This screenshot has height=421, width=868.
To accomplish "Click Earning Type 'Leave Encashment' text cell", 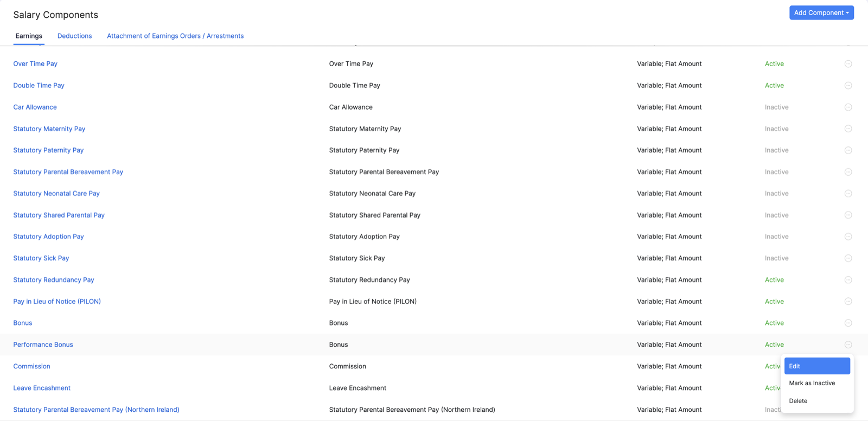I will click(x=358, y=388).
